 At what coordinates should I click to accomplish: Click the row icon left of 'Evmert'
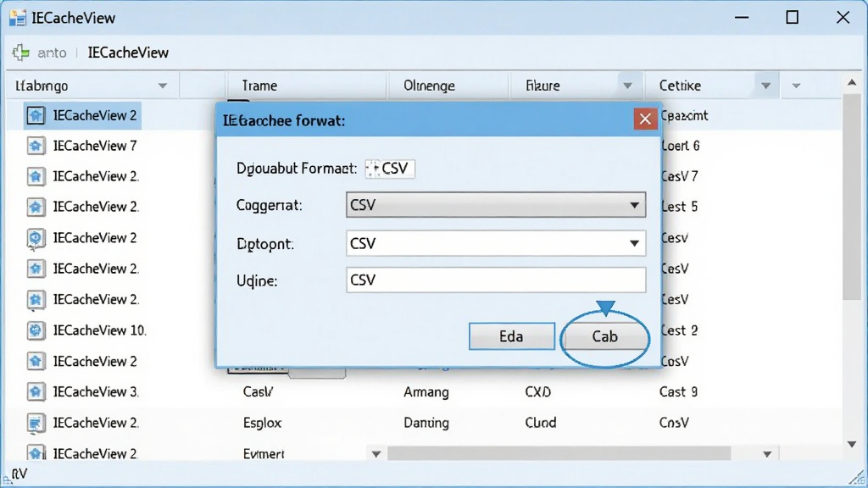[x=36, y=454]
